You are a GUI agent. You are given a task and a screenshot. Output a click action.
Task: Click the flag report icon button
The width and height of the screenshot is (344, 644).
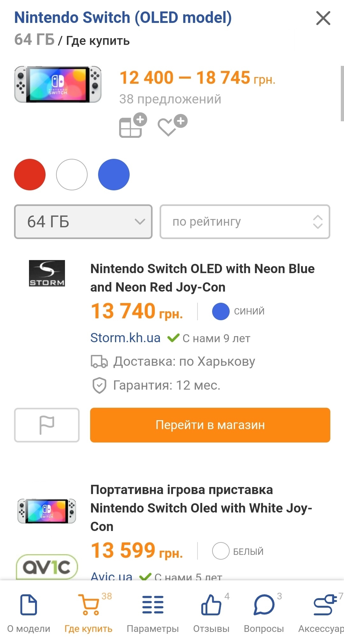(47, 425)
